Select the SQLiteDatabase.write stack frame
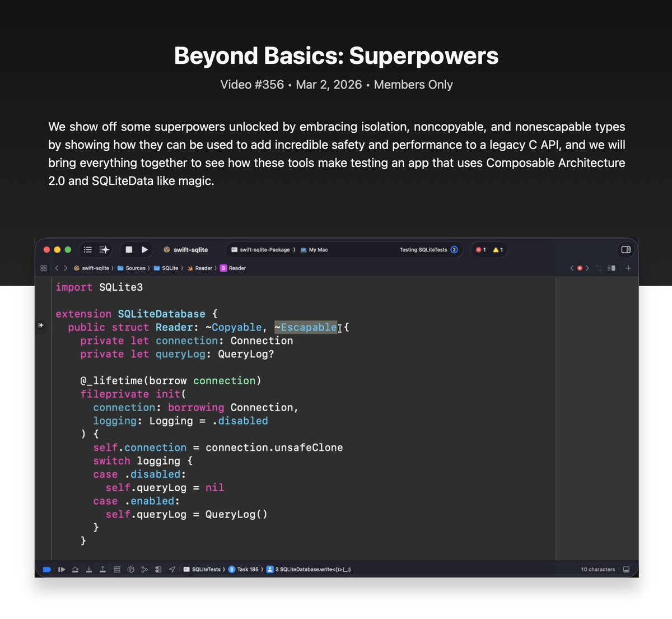 (309, 570)
